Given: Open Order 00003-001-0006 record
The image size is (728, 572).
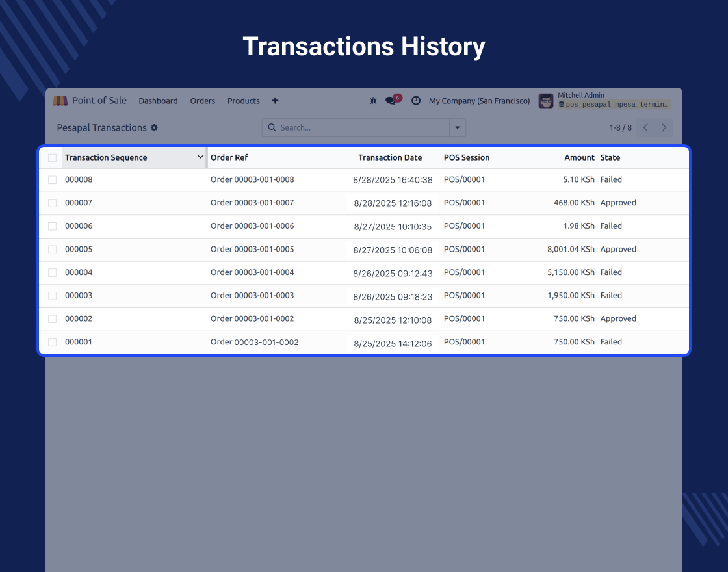Looking at the screenshot, I should pyautogui.click(x=252, y=226).
